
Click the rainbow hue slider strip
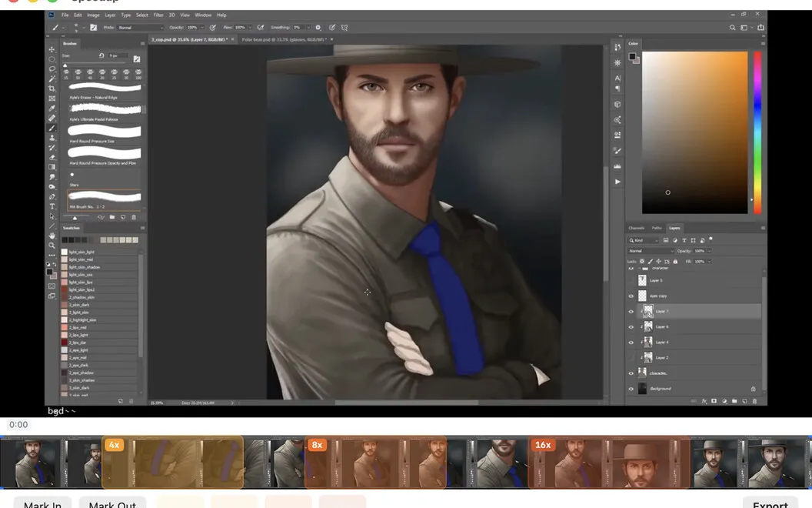757,132
